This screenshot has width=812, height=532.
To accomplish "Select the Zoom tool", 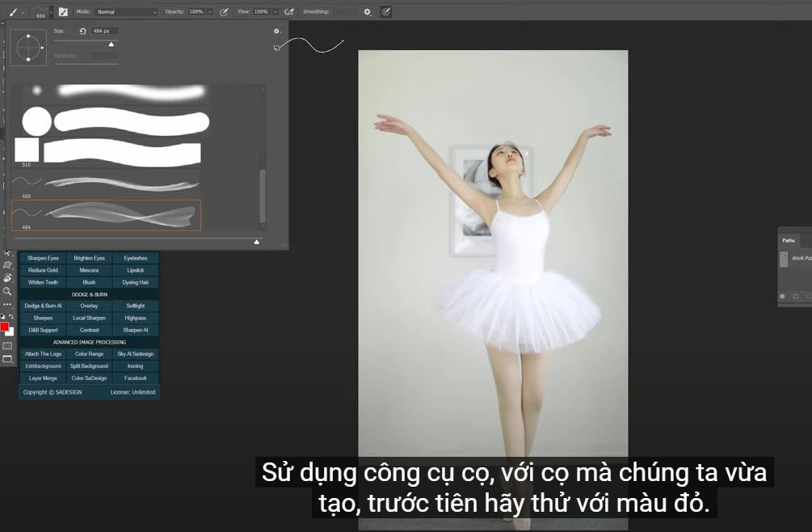I will (8, 290).
